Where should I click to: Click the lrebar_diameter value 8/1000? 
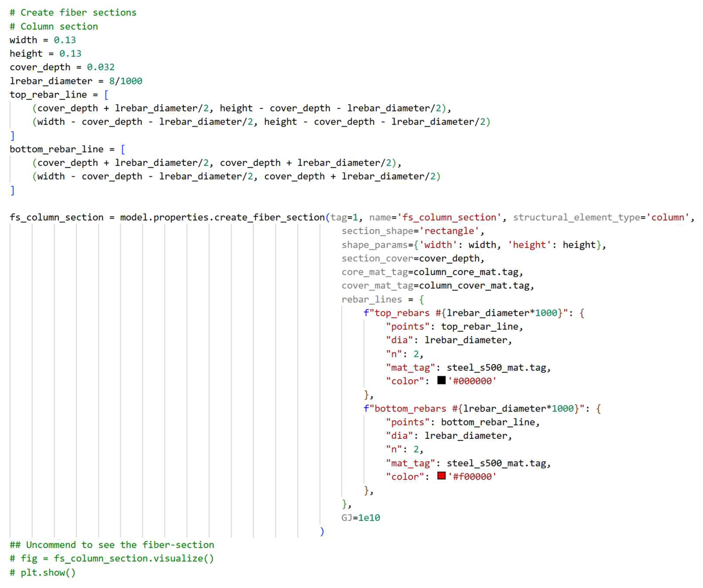[x=126, y=81]
